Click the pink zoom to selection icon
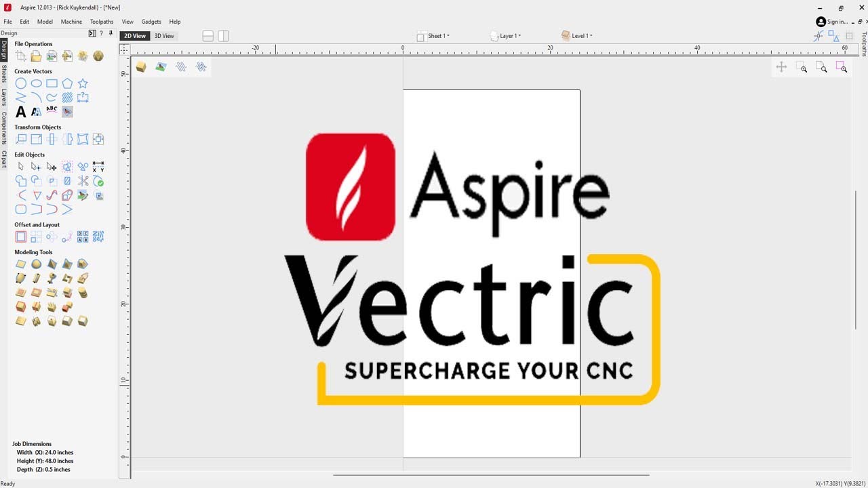868x488 pixels. (x=842, y=67)
